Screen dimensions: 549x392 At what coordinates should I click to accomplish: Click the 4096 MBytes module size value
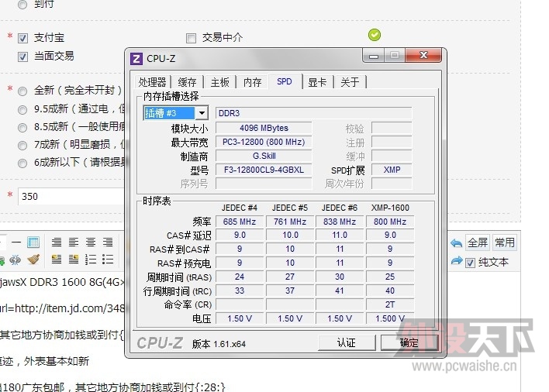point(264,128)
